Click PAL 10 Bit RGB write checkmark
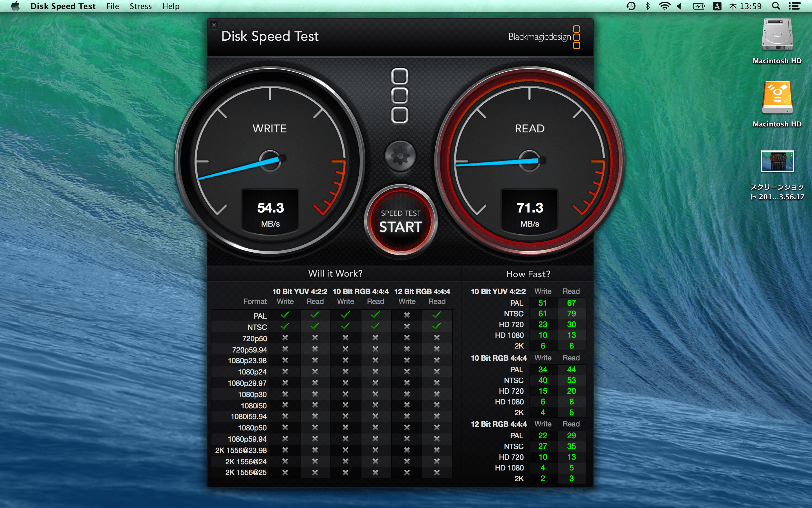This screenshot has width=812, height=508. point(345,315)
